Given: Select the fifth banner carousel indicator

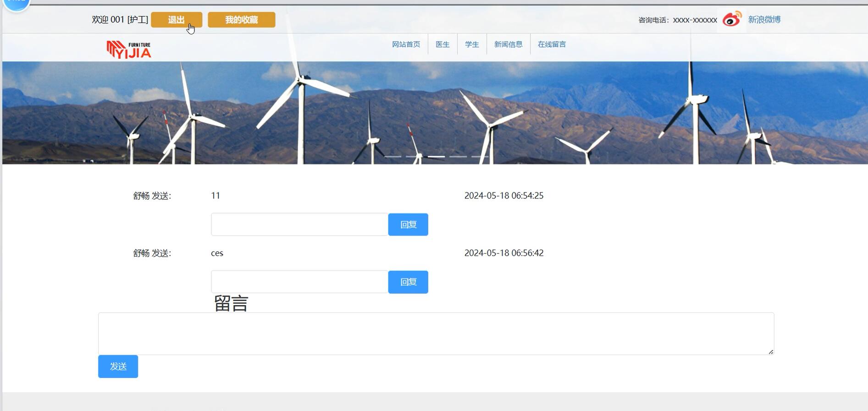Looking at the screenshot, I should coord(480,157).
